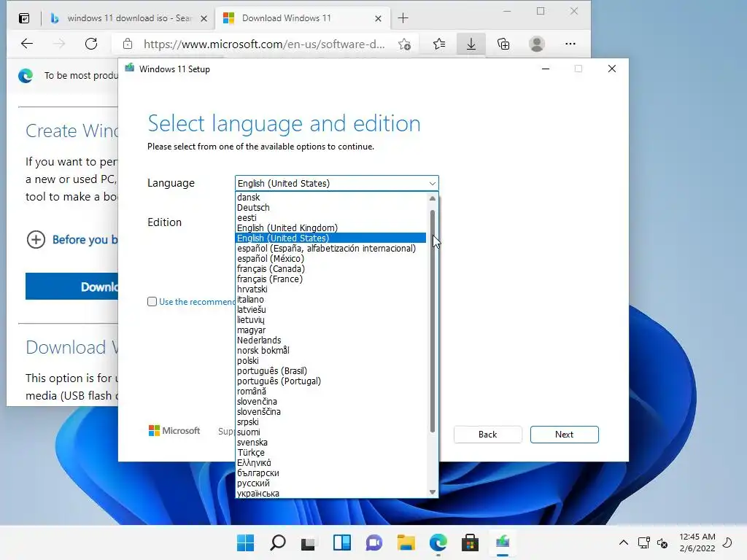
Task: Select magyar from language list
Action: tap(331, 330)
